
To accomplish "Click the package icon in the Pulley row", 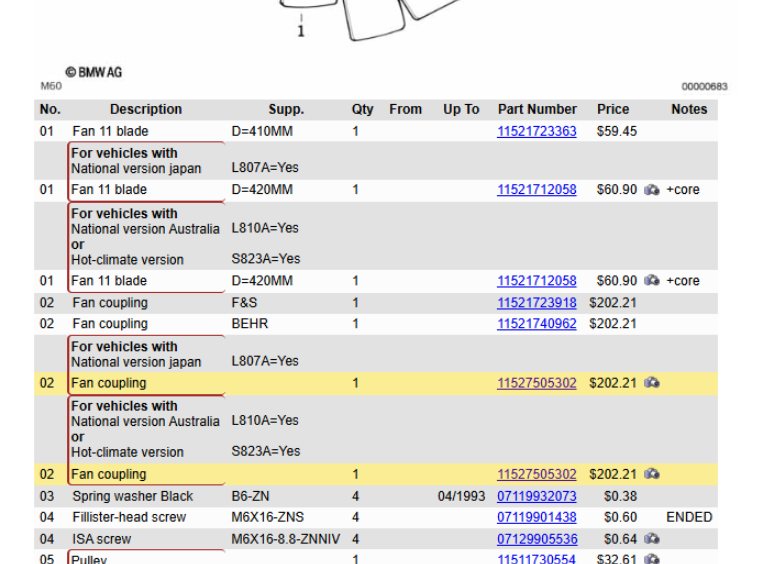I will pyautogui.click(x=652, y=559).
